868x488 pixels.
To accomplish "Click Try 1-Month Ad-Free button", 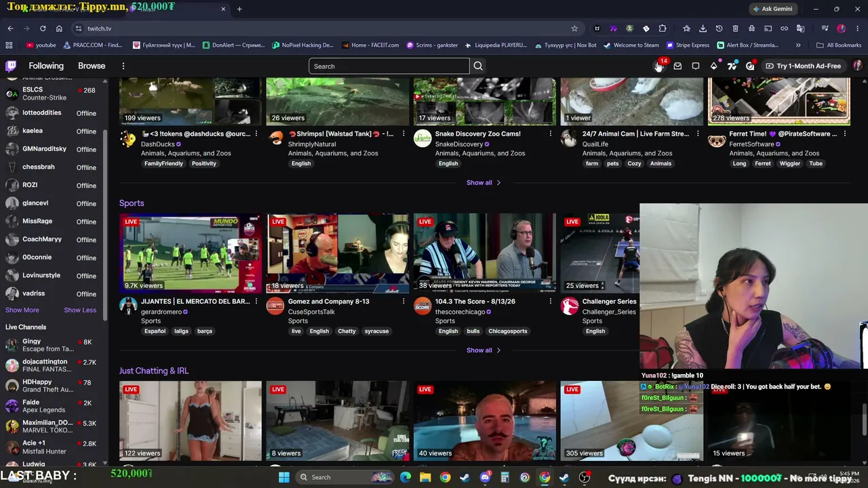I will click(x=803, y=66).
